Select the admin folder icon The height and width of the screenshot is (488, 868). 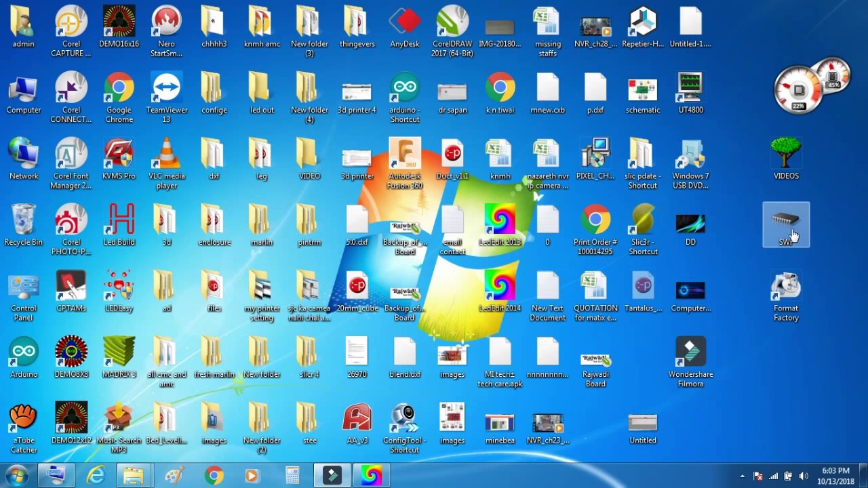(x=24, y=28)
